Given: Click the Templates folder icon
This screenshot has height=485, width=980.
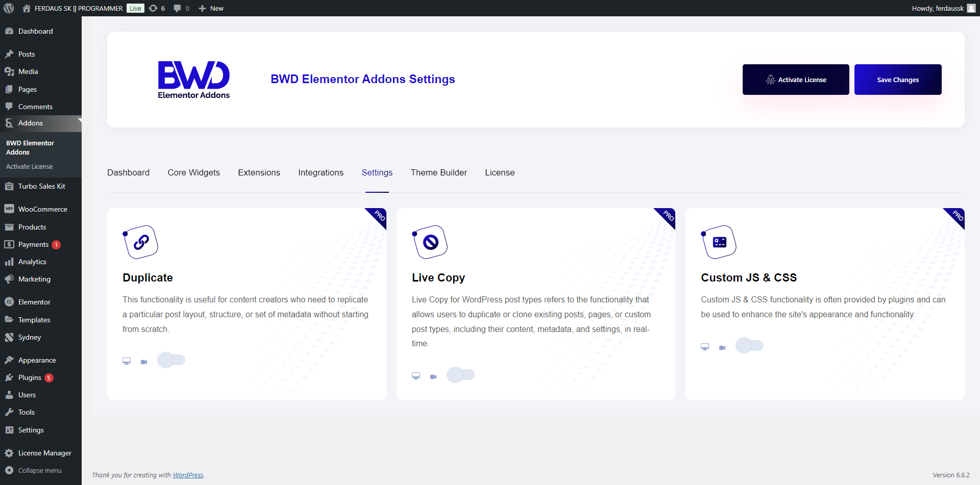Looking at the screenshot, I should (x=9, y=320).
